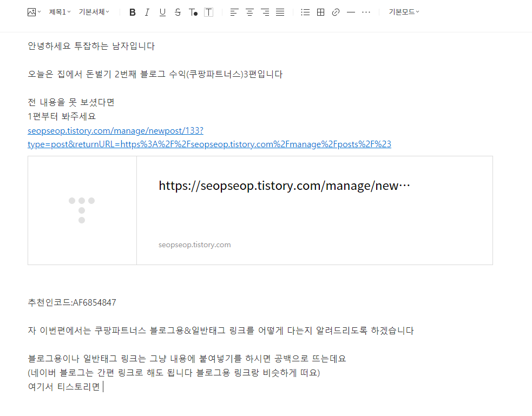
Task: Align text right
Action: 265,12
